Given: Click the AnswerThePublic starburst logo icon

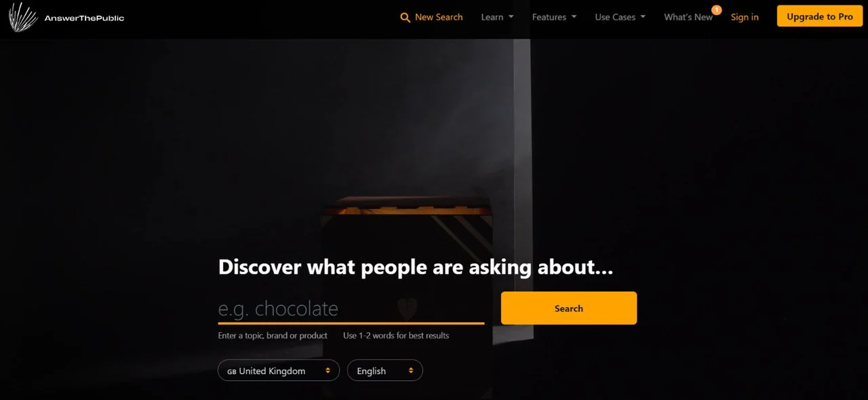Looking at the screenshot, I should pos(23,17).
